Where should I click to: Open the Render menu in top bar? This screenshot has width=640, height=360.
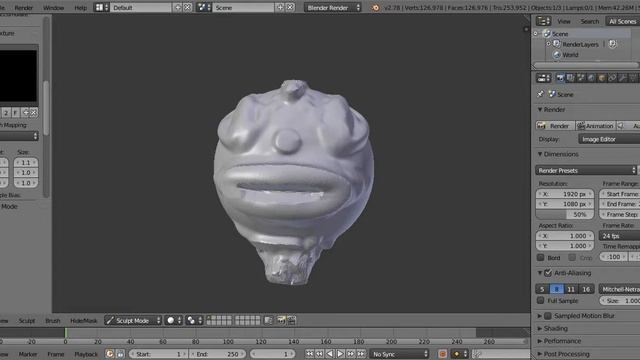tap(24, 7)
